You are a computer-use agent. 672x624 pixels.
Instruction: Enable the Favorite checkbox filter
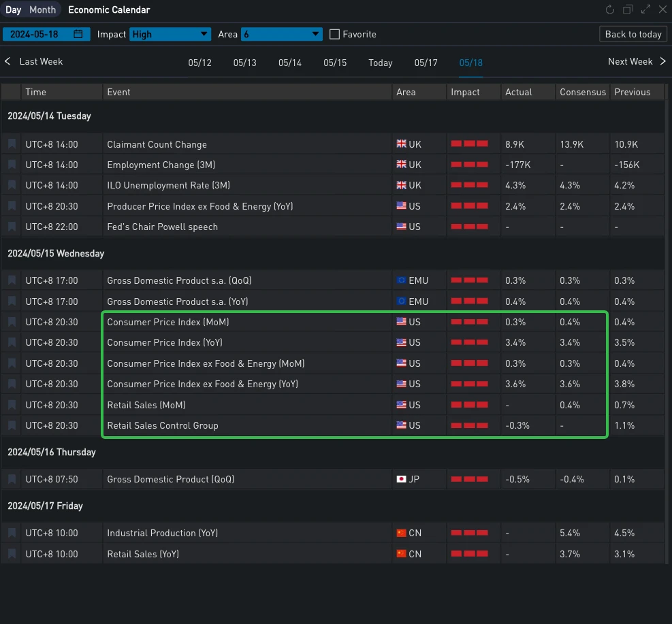click(334, 34)
